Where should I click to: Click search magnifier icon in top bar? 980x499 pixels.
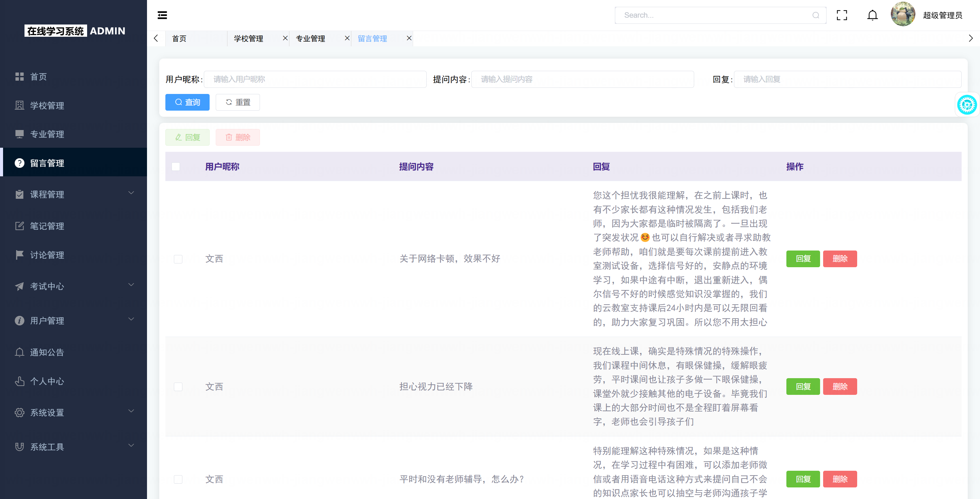coord(816,15)
